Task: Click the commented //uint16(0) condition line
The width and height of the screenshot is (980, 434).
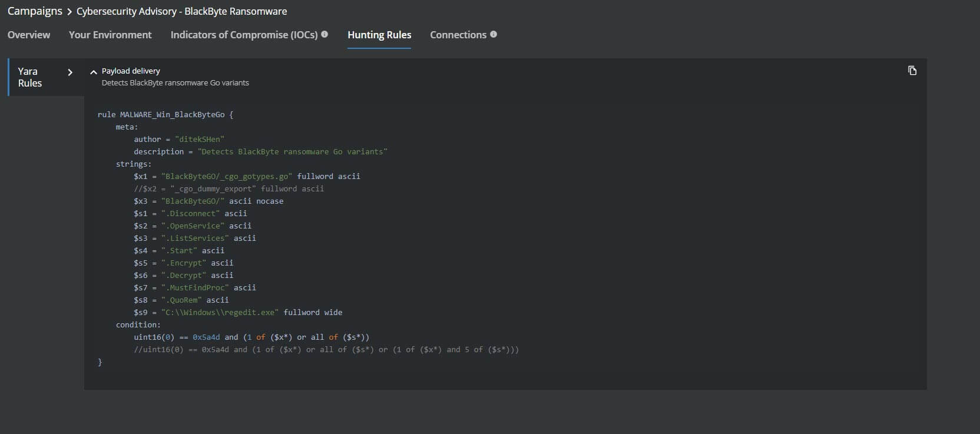Action: point(326,350)
